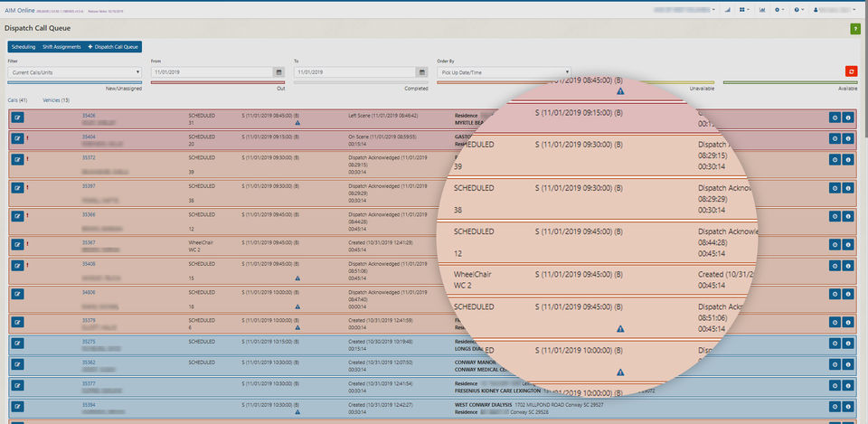Open edit icon for call 34806
This screenshot has height=424, width=868.
[x=18, y=294]
